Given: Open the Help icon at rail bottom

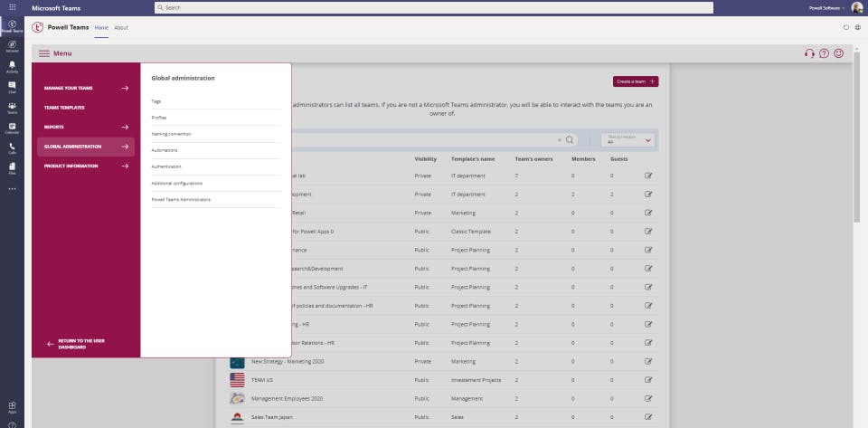Looking at the screenshot, I should point(12,424).
